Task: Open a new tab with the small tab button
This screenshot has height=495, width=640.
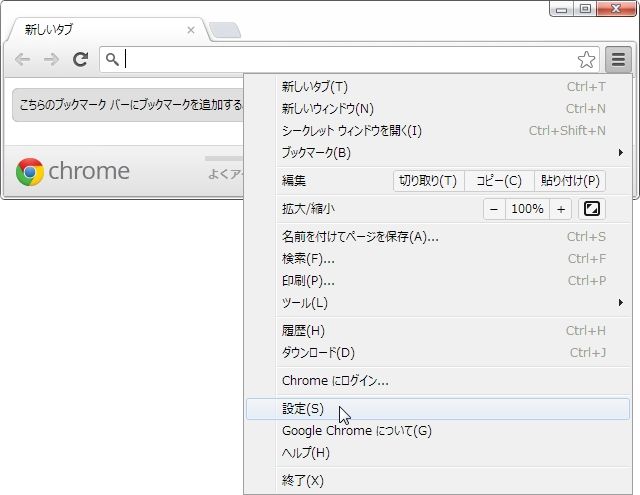Action: [x=224, y=31]
